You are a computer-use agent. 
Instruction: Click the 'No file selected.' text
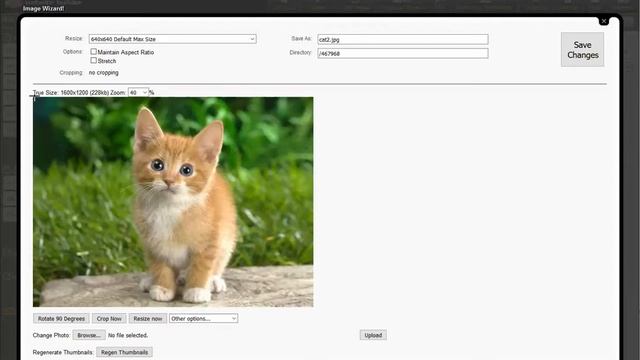128,335
